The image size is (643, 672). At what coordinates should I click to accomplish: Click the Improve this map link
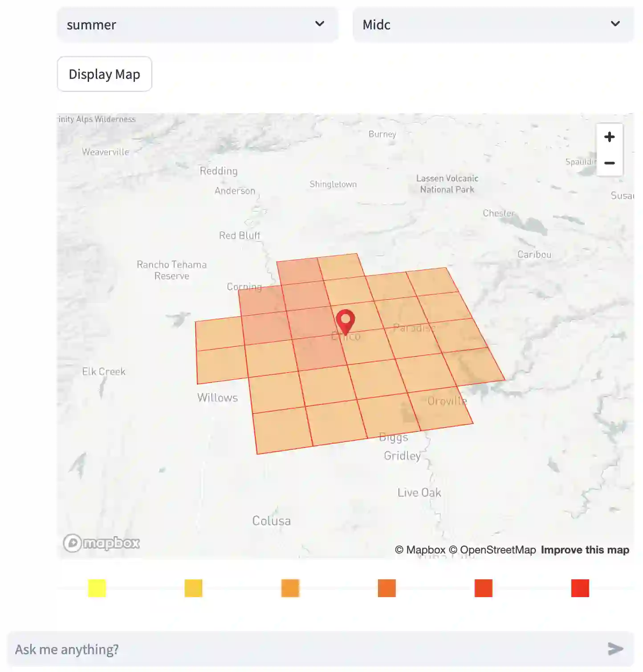click(x=585, y=550)
